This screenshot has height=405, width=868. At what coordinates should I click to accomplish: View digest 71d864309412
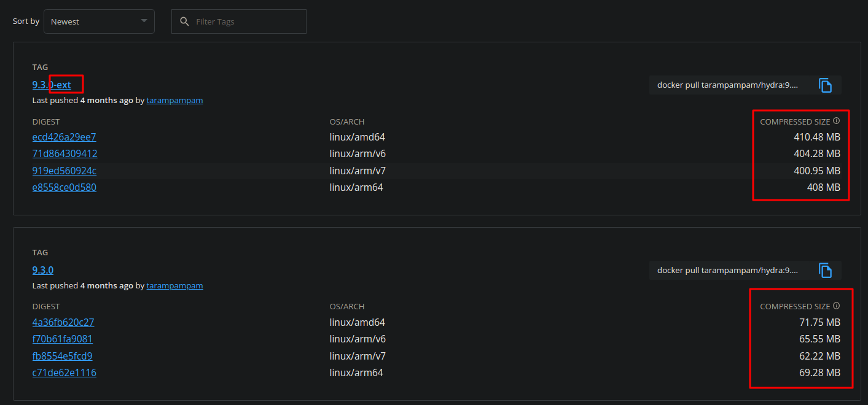coord(65,153)
